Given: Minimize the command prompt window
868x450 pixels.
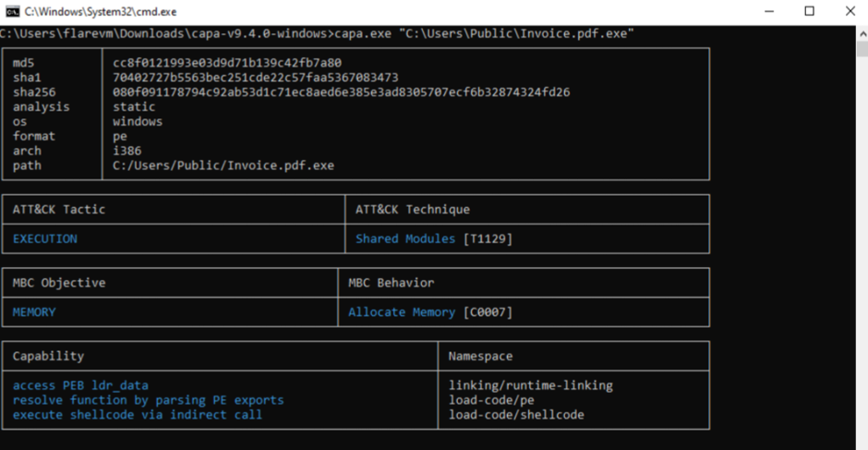Looking at the screenshot, I should tap(769, 12).
